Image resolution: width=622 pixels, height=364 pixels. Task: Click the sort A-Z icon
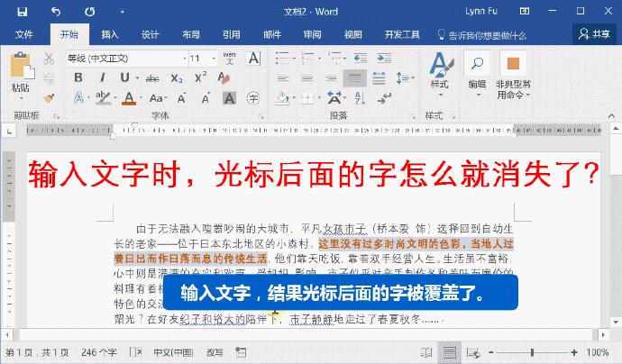click(x=360, y=98)
